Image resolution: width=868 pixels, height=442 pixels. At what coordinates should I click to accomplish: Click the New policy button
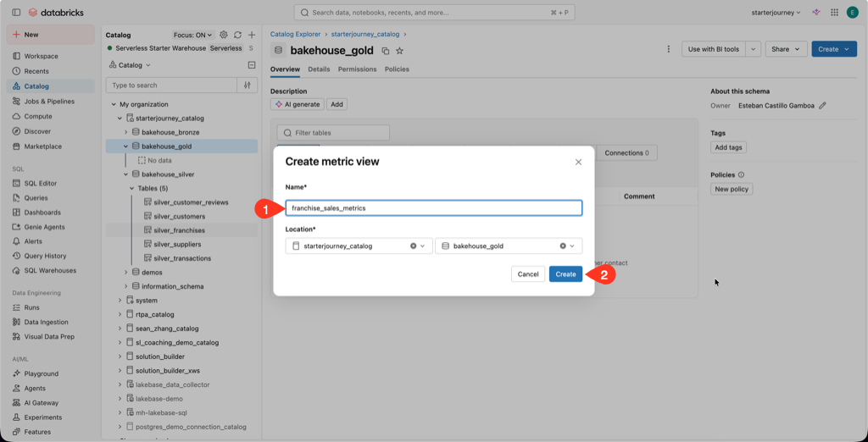pyautogui.click(x=732, y=189)
